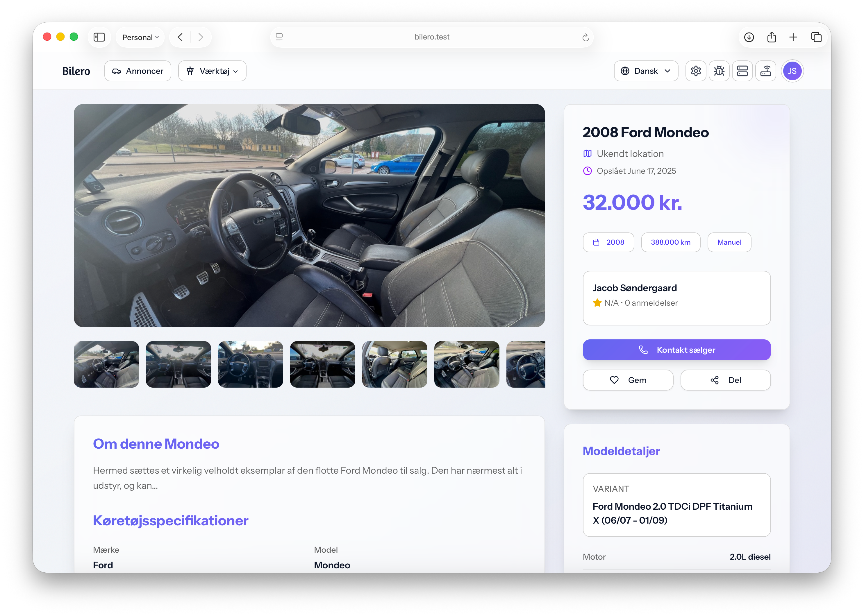
Task: Open the JS user avatar menu
Action: tap(792, 71)
